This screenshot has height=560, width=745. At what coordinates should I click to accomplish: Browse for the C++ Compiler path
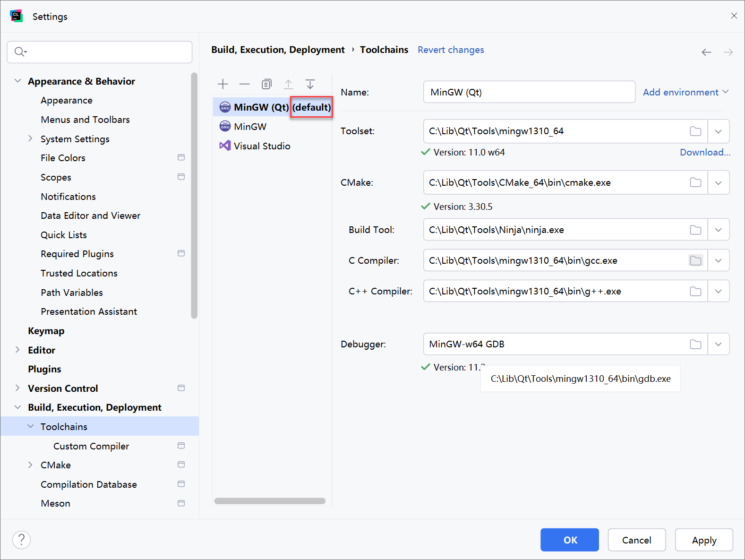(x=695, y=291)
